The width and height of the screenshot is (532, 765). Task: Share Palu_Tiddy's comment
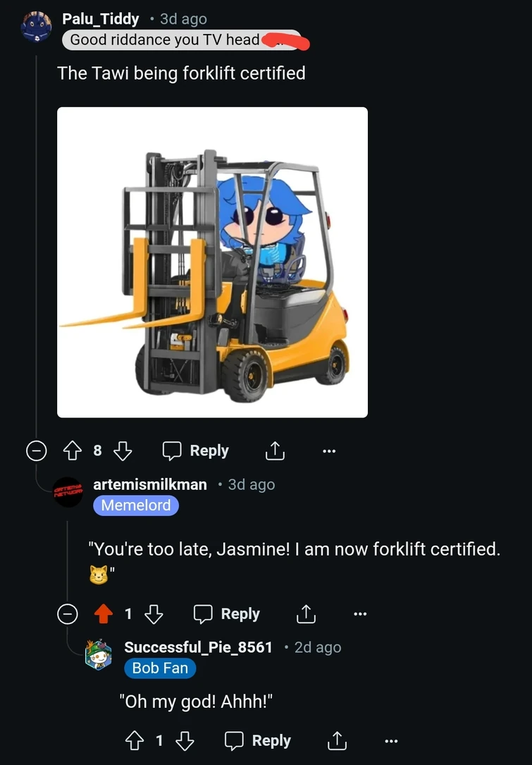click(x=275, y=451)
